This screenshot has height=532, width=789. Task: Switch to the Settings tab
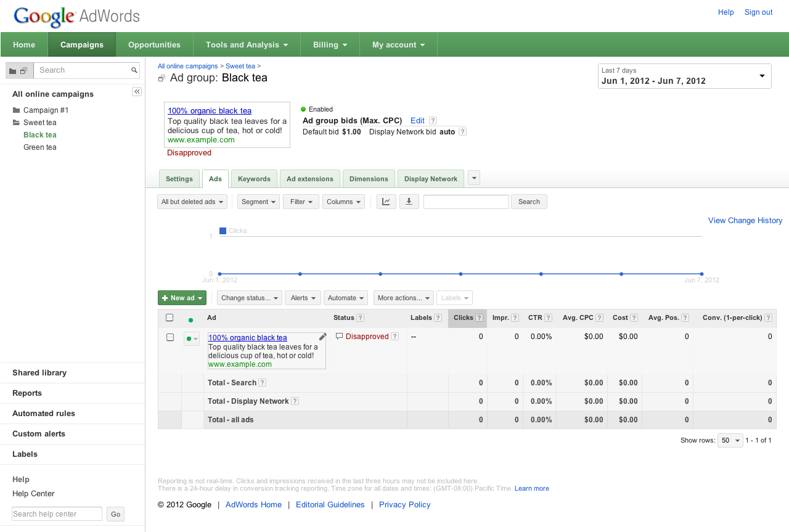point(179,179)
